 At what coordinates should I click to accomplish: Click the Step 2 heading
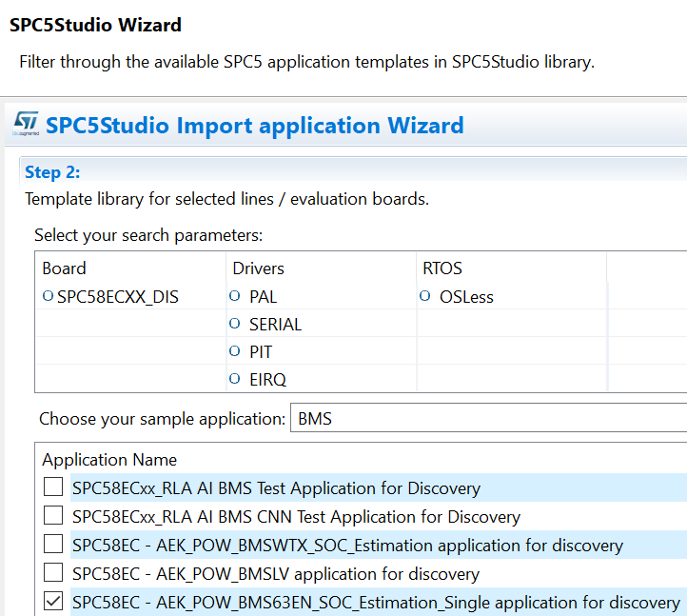point(52,172)
